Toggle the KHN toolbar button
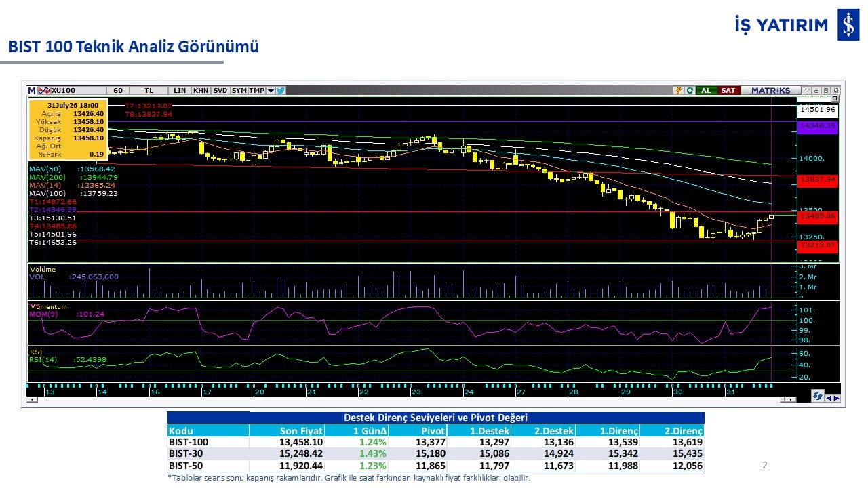Image resolution: width=868 pixels, height=488 pixels. point(201,90)
